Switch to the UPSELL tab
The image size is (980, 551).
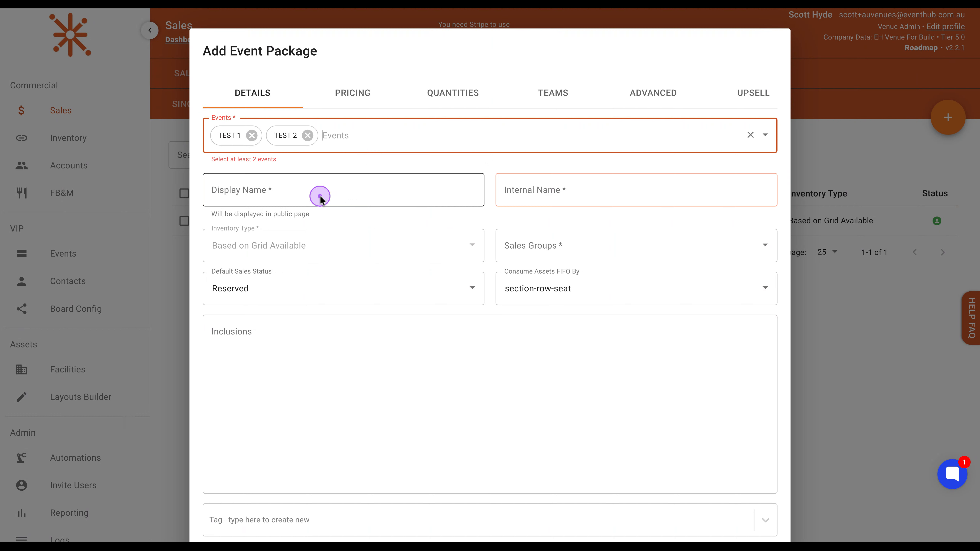[x=753, y=93]
